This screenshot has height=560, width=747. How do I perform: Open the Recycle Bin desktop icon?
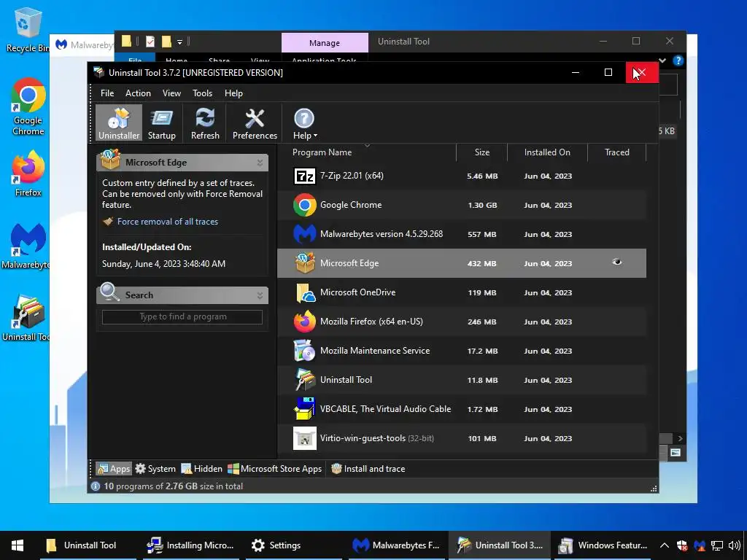coord(27,30)
